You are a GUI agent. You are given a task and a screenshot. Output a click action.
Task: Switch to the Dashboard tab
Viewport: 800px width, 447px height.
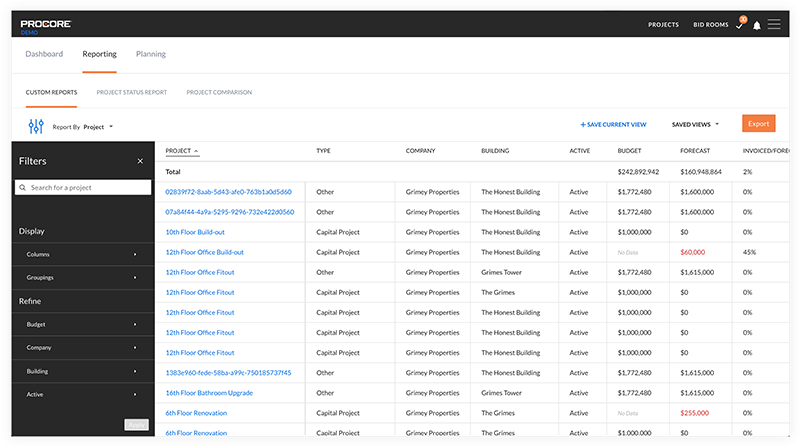tap(44, 54)
